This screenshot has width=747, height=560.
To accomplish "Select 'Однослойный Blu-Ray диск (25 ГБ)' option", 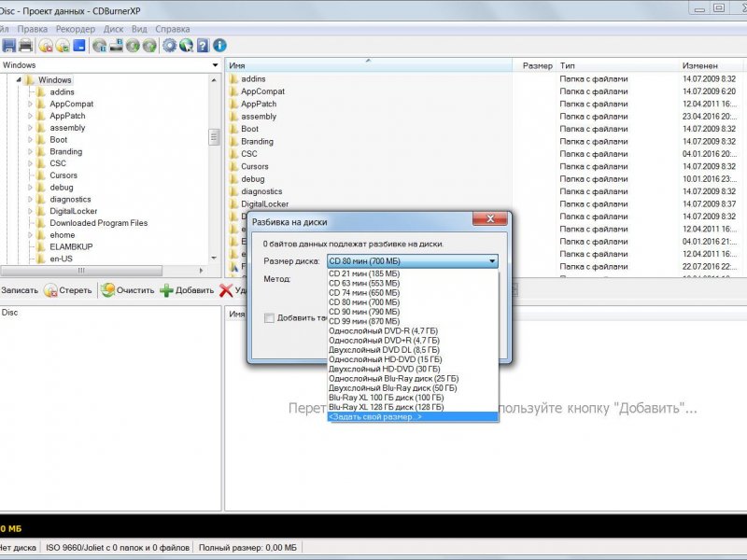I will point(413,379).
